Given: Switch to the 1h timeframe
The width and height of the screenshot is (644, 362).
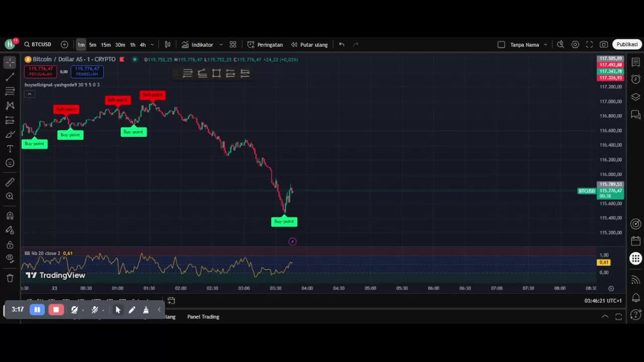Looking at the screenshot, I should pos(132,45).
